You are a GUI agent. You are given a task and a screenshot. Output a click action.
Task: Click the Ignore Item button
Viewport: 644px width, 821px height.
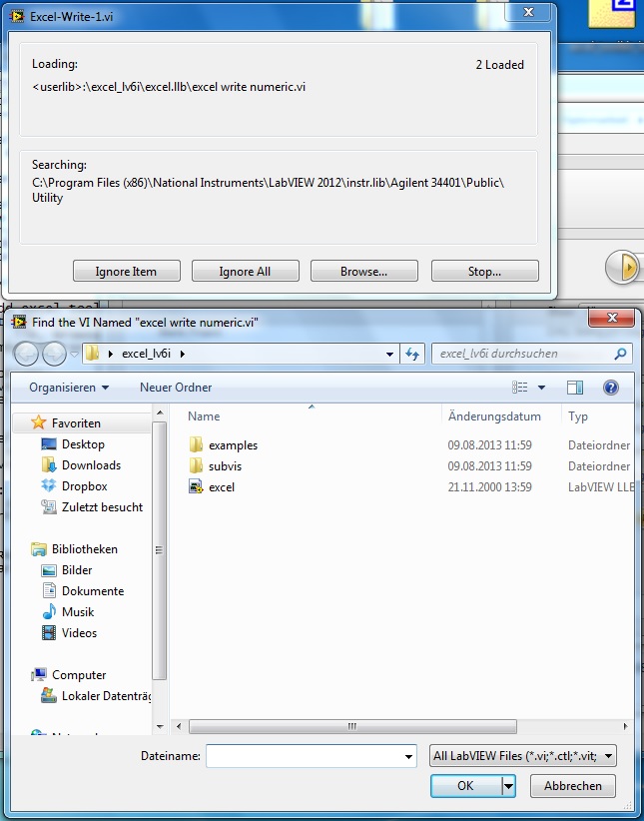point(126,272)
